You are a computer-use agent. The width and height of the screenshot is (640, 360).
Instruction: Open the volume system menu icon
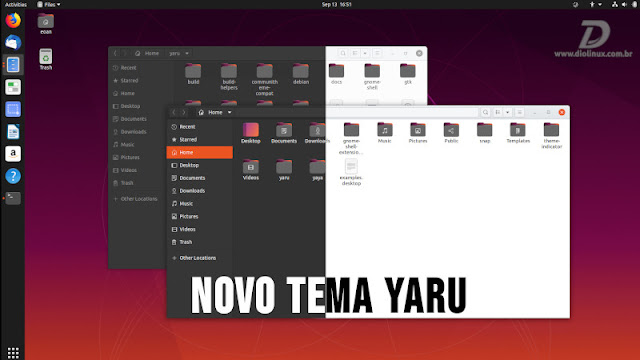624,4
